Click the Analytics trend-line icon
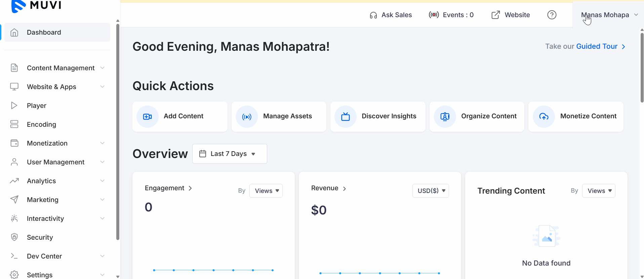 tap(14, 181)
